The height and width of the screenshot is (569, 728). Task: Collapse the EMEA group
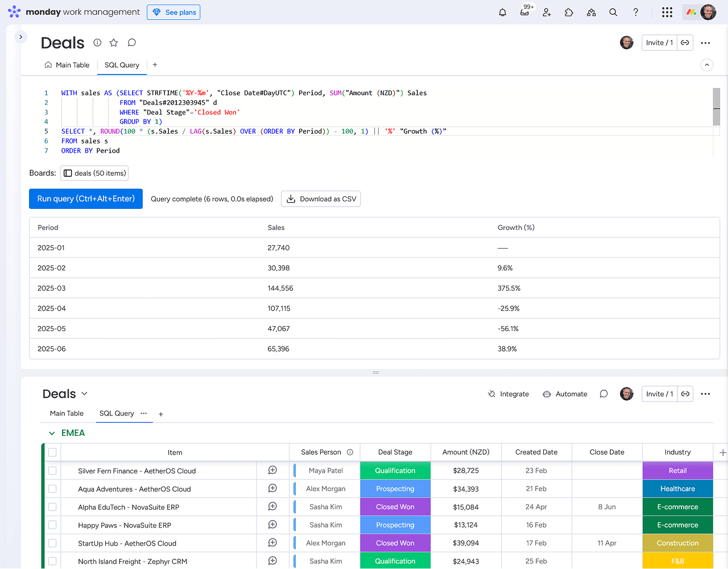52,432
